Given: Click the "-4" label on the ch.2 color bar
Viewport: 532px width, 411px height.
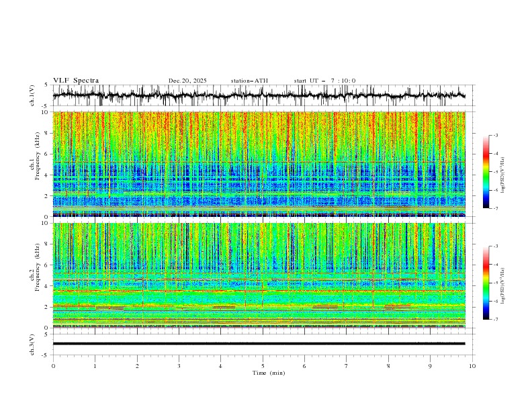Looking at the screenshot, I should (x=496, y=265).
